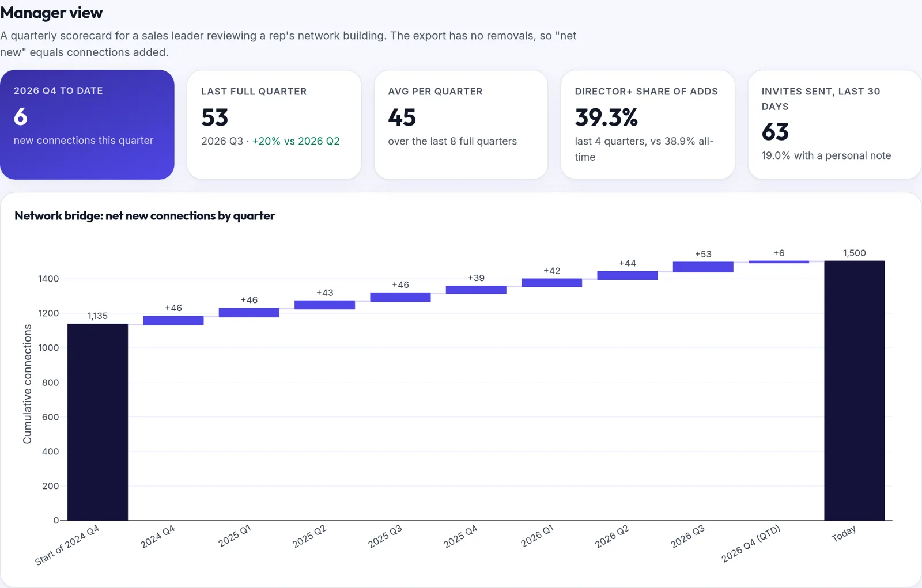The height and width of the screenshot is (588, 922).
Task: Click "over the last 8 full quarters" text
Action: (x=452, y=141)
